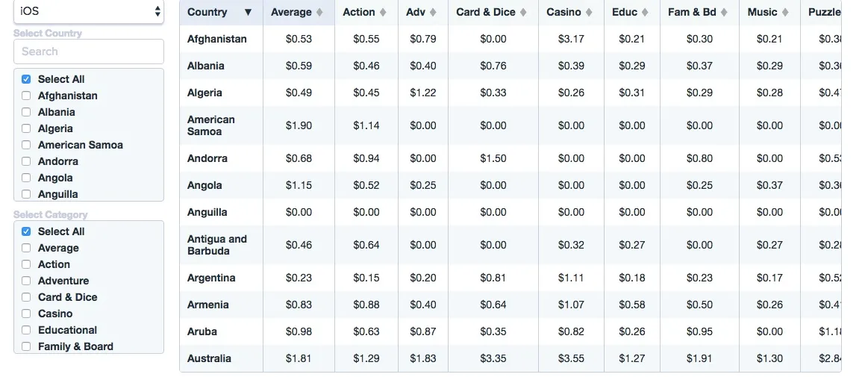Uncheck Select All in country list
The width and height of the screenshot is (868, 377).
tap(26, 79)
